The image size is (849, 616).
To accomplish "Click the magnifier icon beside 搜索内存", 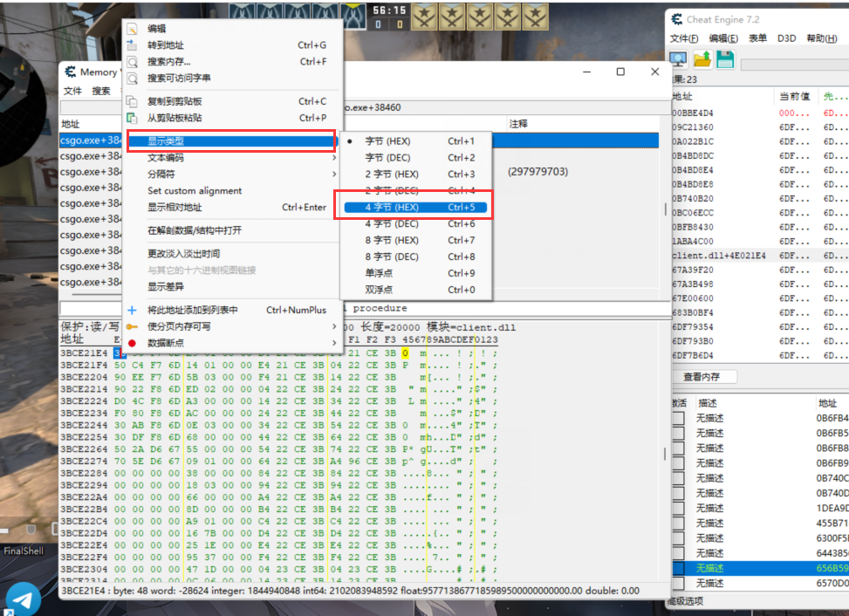I will [132, 62].
